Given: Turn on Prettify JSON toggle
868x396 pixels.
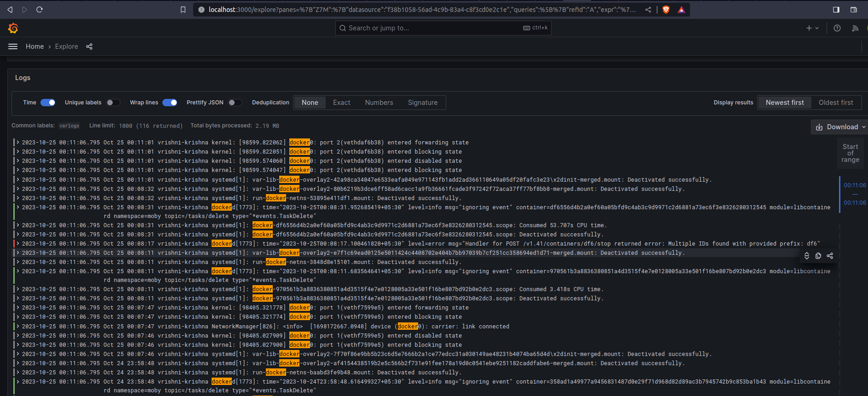Looking at the screenshot, I should 235,103.
